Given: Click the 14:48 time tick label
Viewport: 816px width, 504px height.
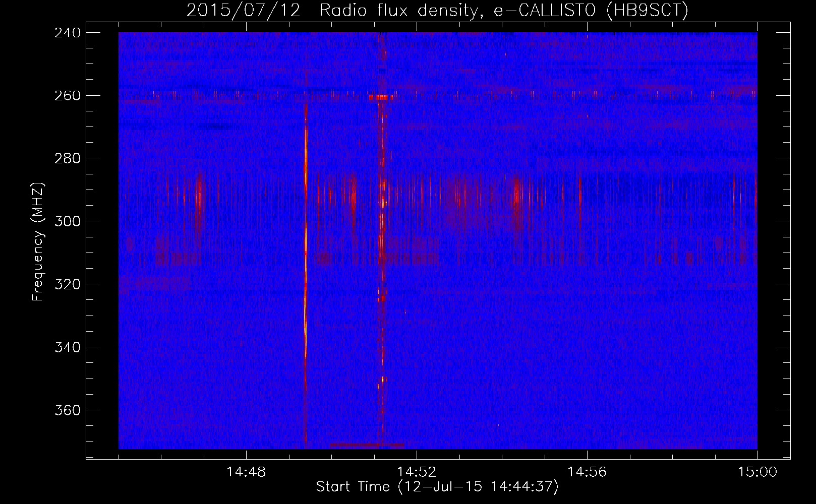Looking at the screenshot, I should coord(246,472).
